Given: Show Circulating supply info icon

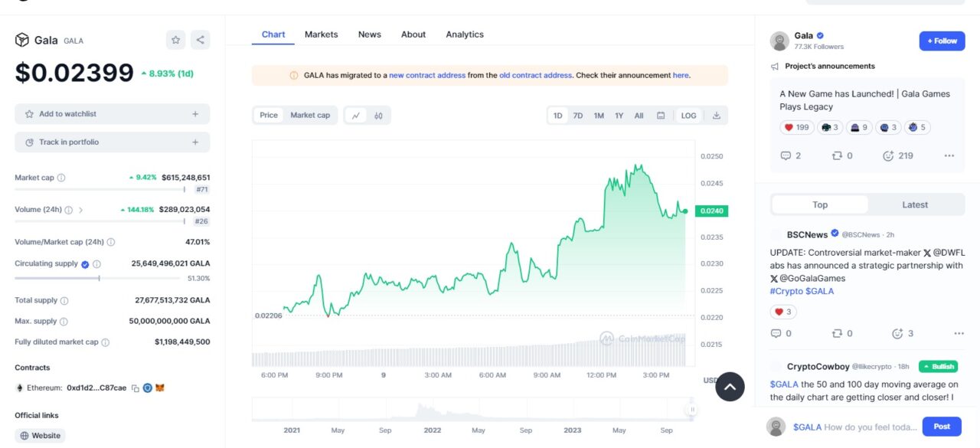Looking at the screenshot, I should [96, 264].
